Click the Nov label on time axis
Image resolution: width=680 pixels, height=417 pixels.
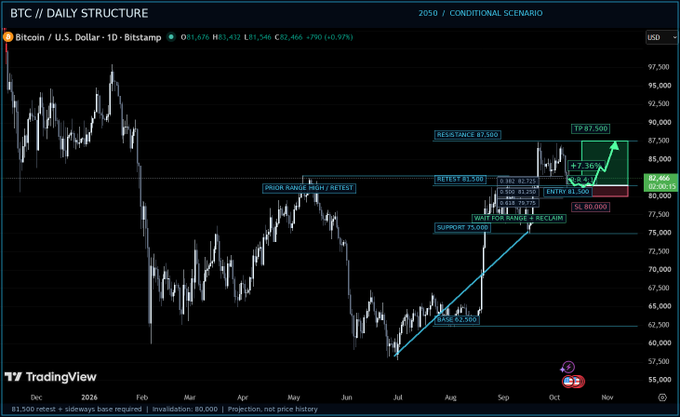point(607,397)
